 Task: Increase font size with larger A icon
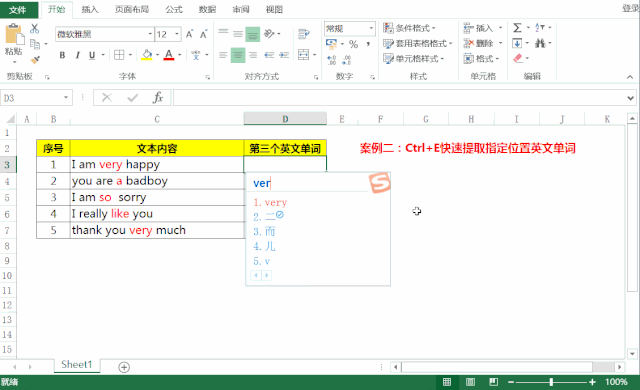click(189, 34)
